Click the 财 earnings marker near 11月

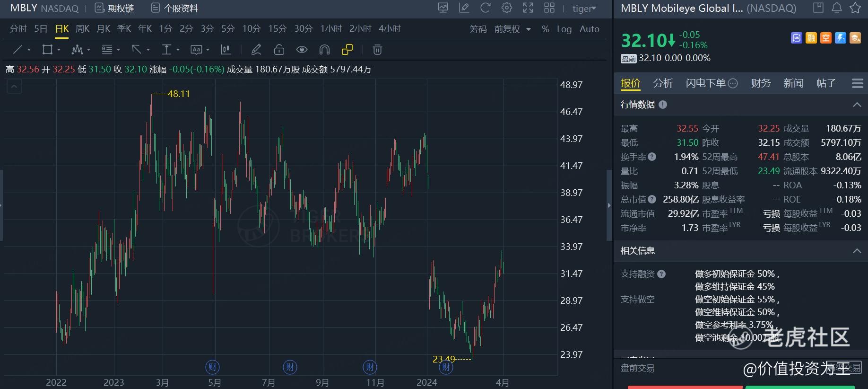click(x=370, y=367)
